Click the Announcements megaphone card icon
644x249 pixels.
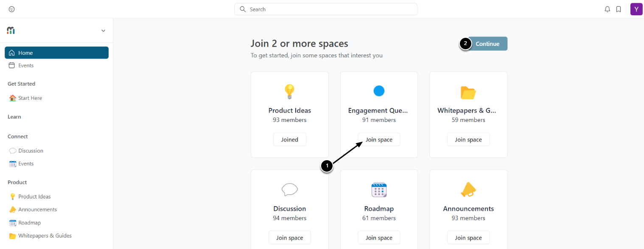[468, 190]
